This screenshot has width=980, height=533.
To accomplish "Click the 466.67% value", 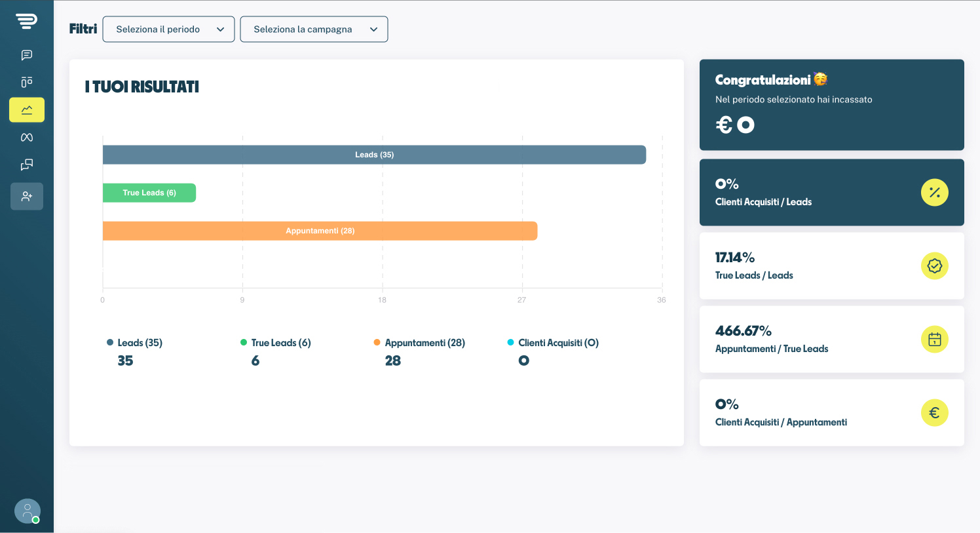I will (744, 331).
